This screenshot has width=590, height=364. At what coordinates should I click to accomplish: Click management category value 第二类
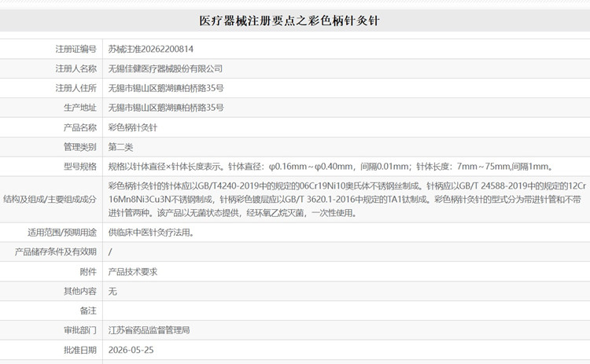tap(120, 147)
